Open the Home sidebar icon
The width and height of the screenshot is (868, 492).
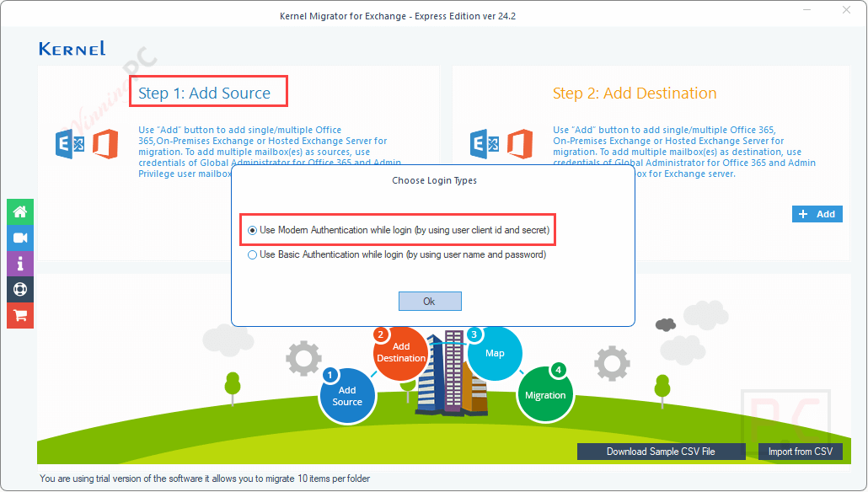(x=20, y=212)
